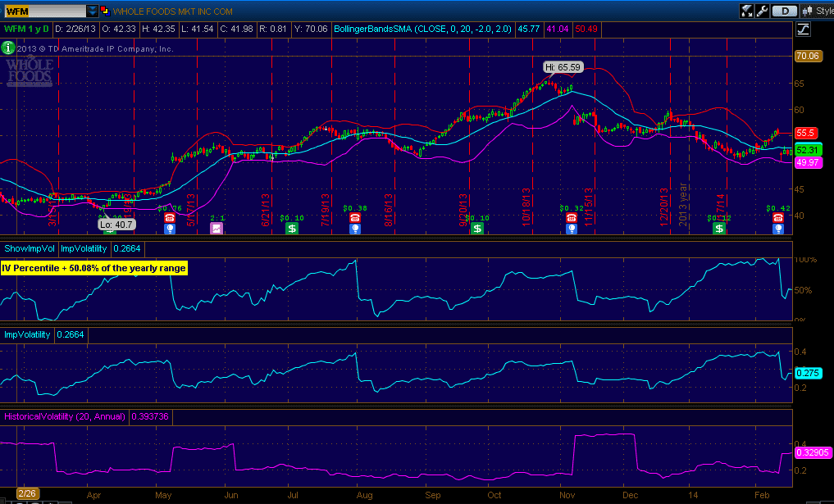Click the Y: 70.06 readout

(x=311, y=29)
